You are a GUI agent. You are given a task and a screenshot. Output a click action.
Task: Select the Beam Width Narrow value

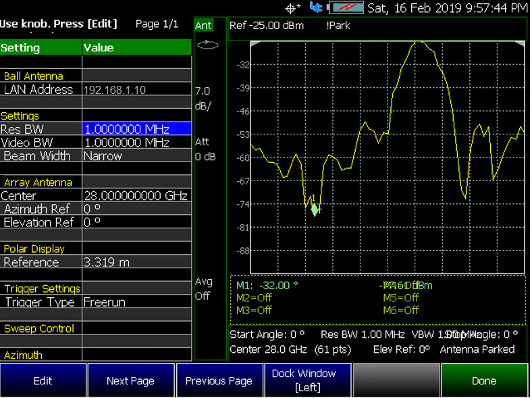137,155
